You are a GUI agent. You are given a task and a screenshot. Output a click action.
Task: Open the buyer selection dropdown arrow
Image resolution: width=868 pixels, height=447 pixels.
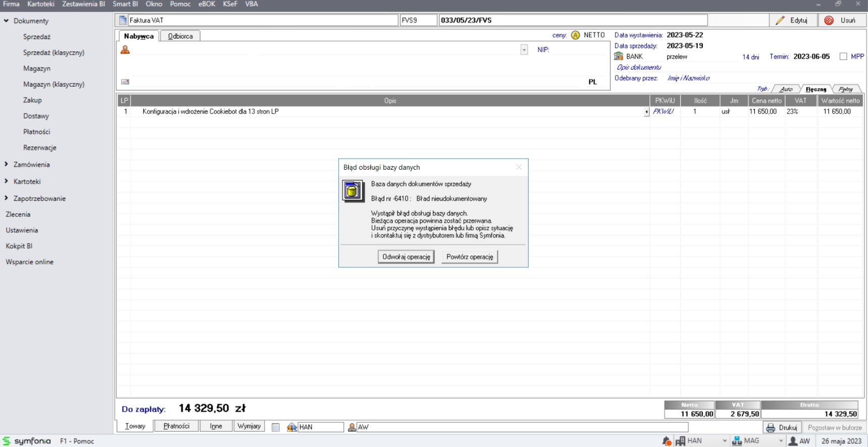(524, 50)
